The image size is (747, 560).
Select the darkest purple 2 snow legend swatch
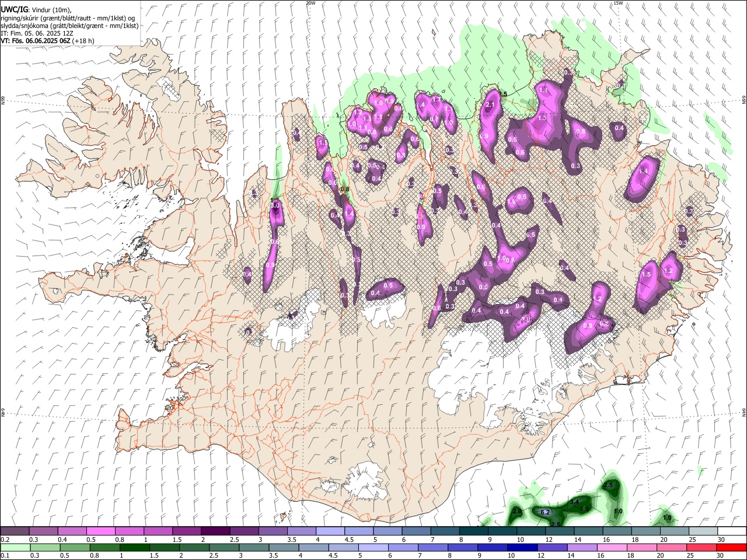[x=215, y=531]
